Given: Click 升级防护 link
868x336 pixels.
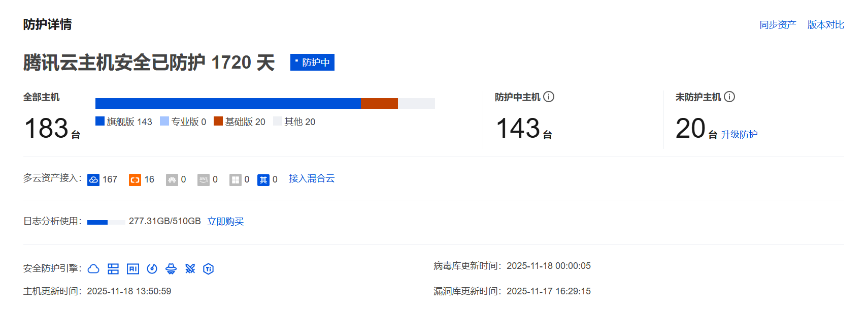Looking at the screenshot, I should point(739,135).
